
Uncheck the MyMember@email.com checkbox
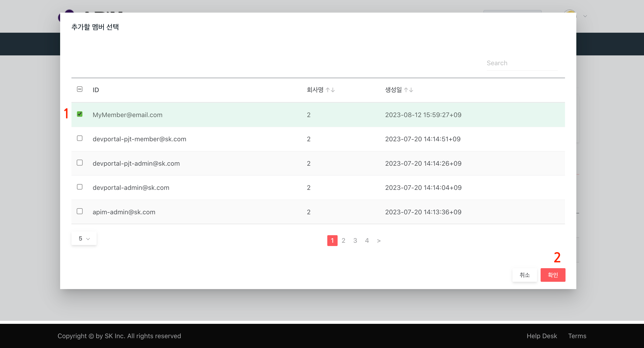pyautogui.click(x=80, y=114)
